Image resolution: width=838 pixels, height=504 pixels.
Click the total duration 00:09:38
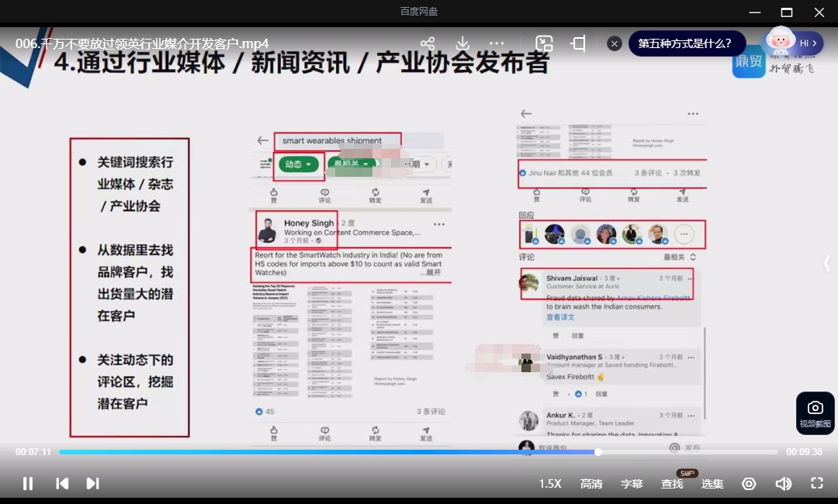(x=805, y=452)
